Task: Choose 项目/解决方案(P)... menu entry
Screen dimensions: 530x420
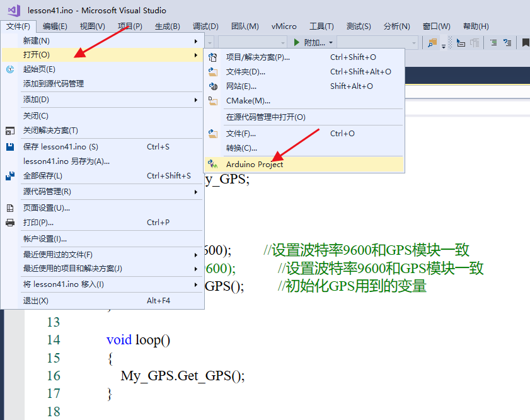Action: coord(304,57)
